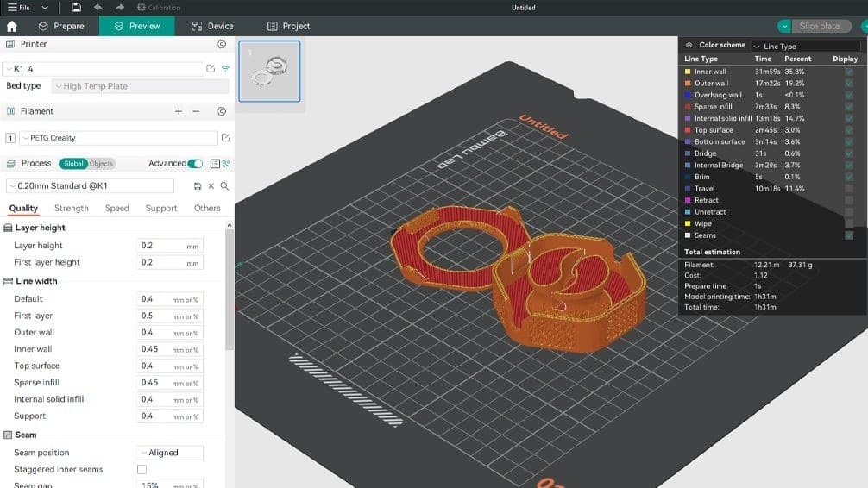The width and height of the screenshot is (868, 488).
Task: Click the Inner wall yellow color swatch
Action: coord(688,72)
